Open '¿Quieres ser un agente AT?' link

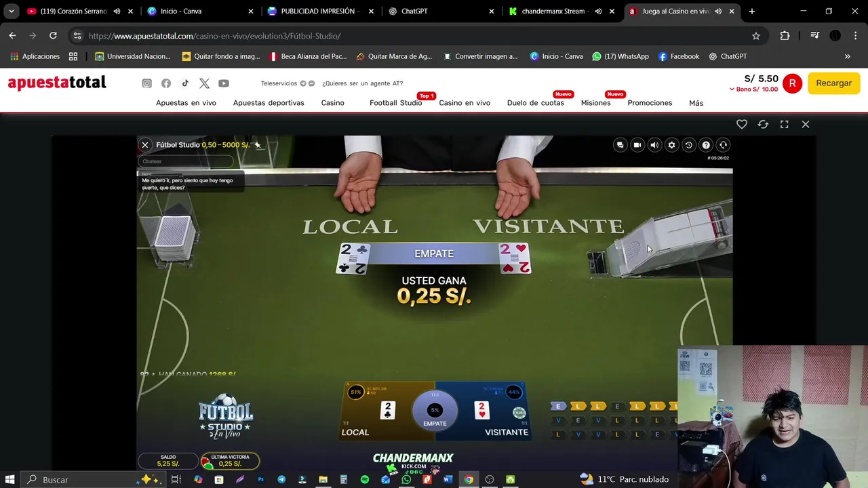[363, 83]
